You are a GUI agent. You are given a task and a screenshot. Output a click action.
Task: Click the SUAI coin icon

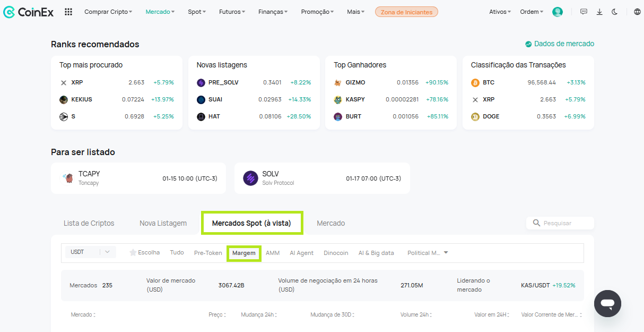pos(201,100)
